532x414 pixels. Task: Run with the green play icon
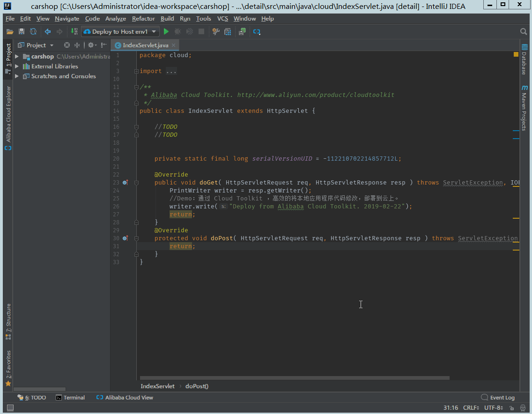pyautogui.click(x=166, y=31)
